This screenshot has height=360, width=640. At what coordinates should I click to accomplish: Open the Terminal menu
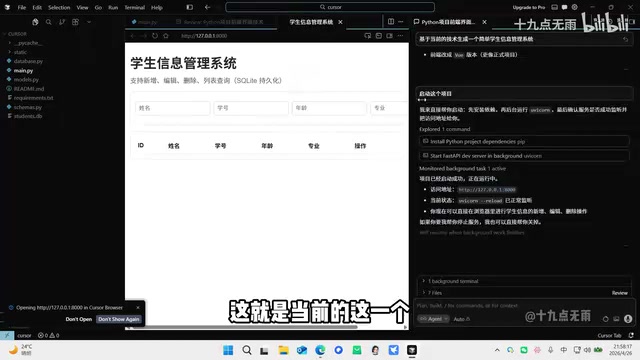pyautogui.click(x=135, y=7)
